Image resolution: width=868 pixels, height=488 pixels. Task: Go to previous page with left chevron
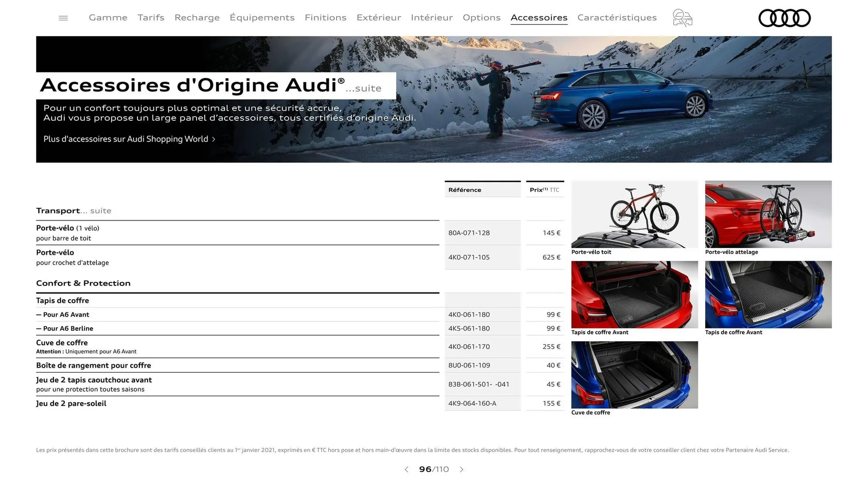point(406,469)
